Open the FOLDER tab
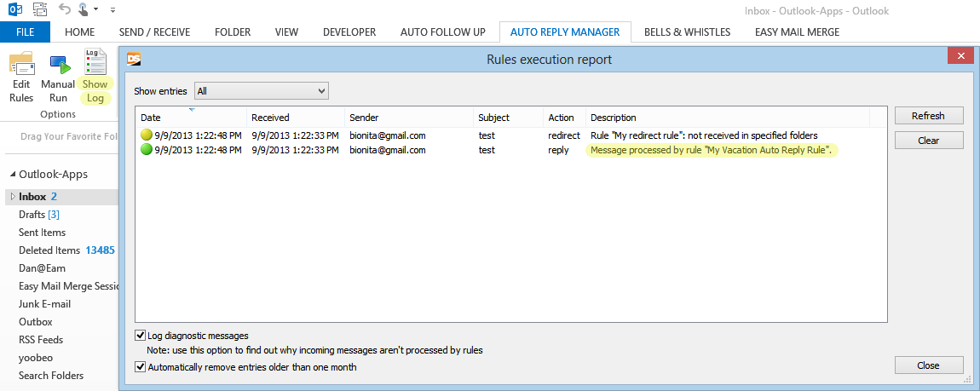980x391 pixels. click(x=233, y=32)
